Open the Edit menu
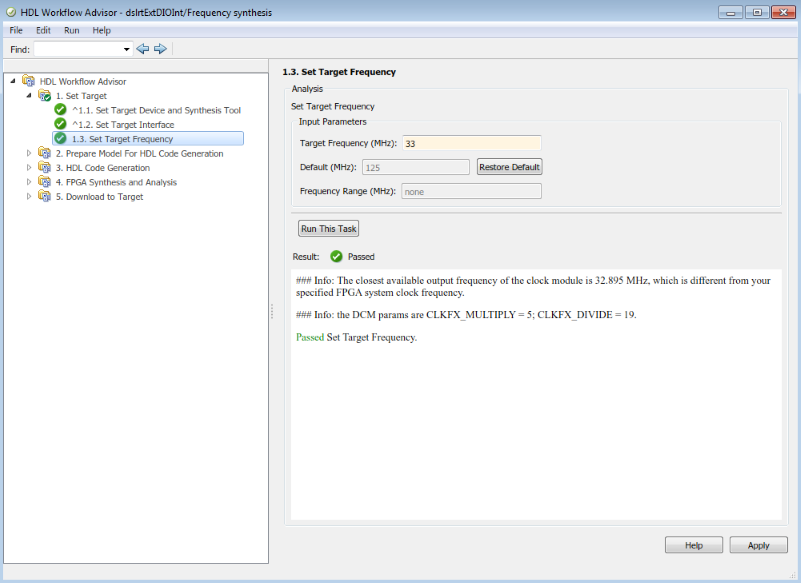The image size is (801, 583). pos(43,30)
